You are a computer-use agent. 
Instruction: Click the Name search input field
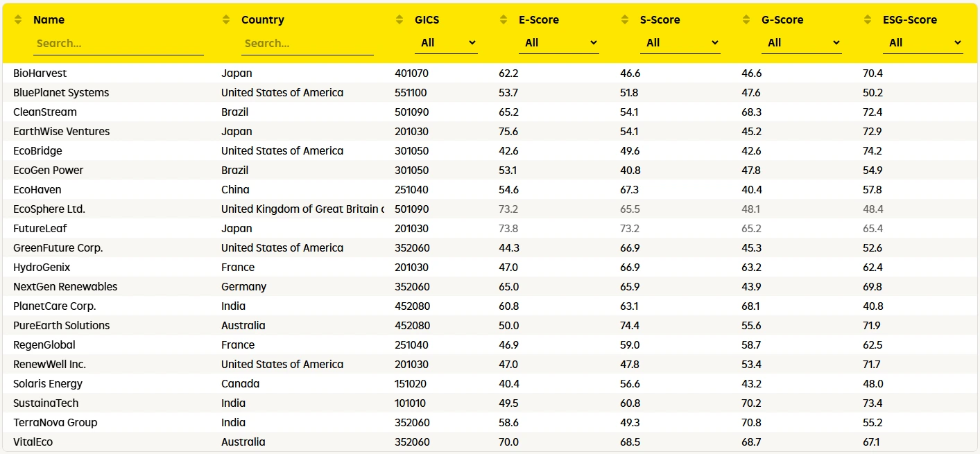pos(118,44)
